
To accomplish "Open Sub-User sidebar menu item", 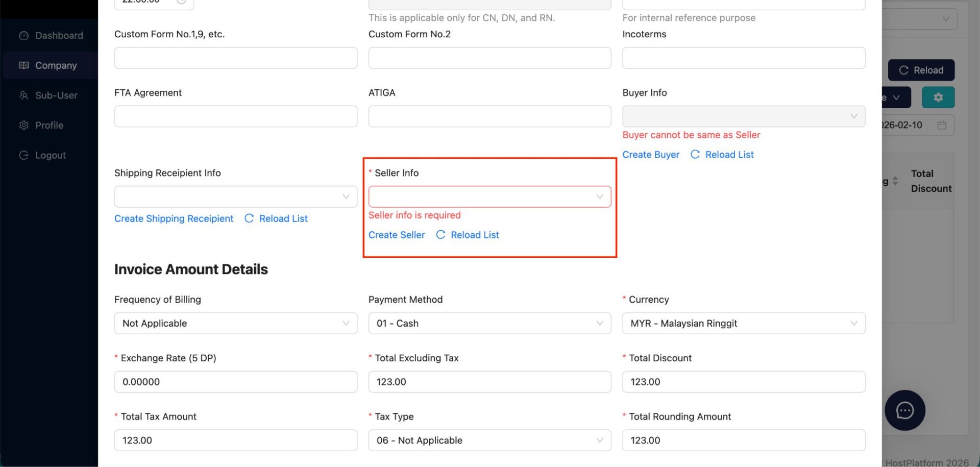I will (51, 95).
